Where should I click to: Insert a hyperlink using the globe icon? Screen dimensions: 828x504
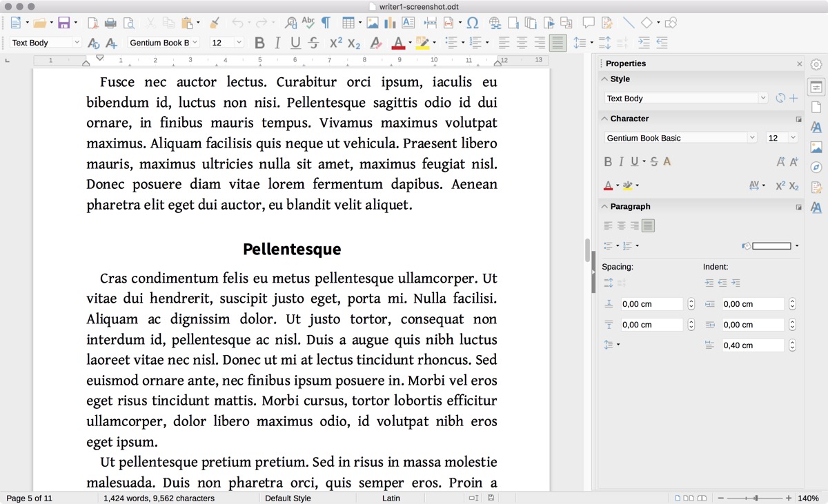495,23
